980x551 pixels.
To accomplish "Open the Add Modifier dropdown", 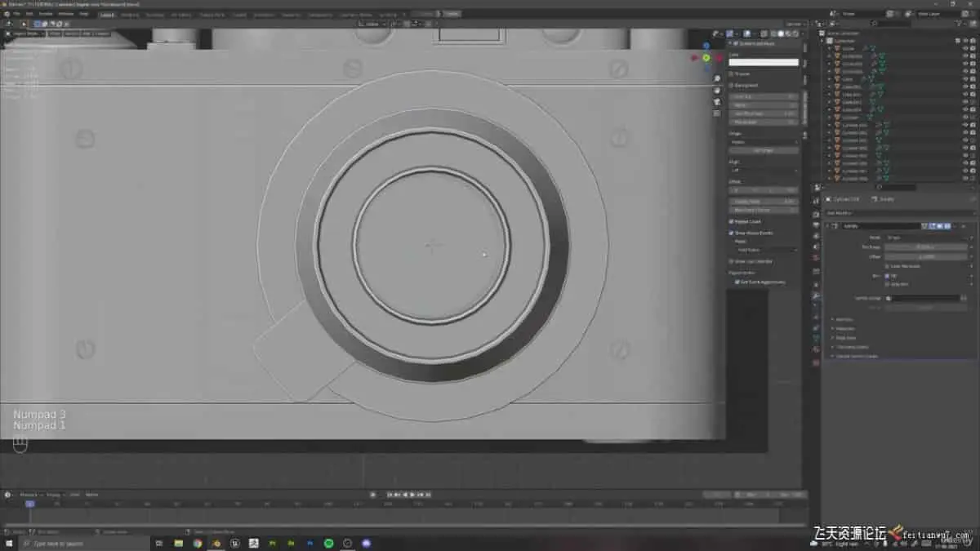I will 898,213.
